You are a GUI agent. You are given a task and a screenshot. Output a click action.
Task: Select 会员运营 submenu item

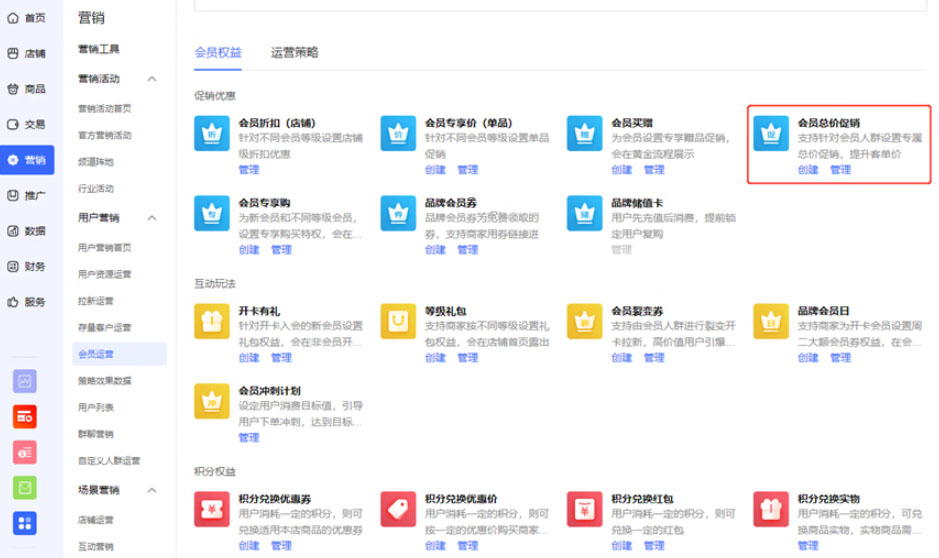tap(119, 354)
